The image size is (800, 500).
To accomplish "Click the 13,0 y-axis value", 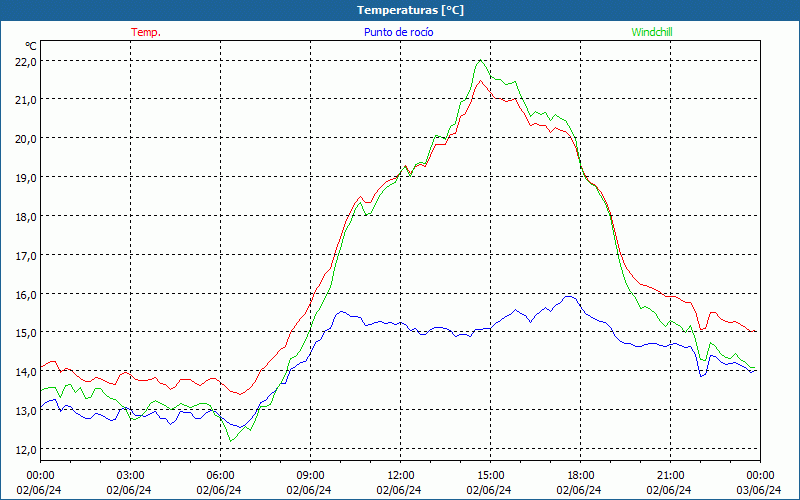I will 27,411.
